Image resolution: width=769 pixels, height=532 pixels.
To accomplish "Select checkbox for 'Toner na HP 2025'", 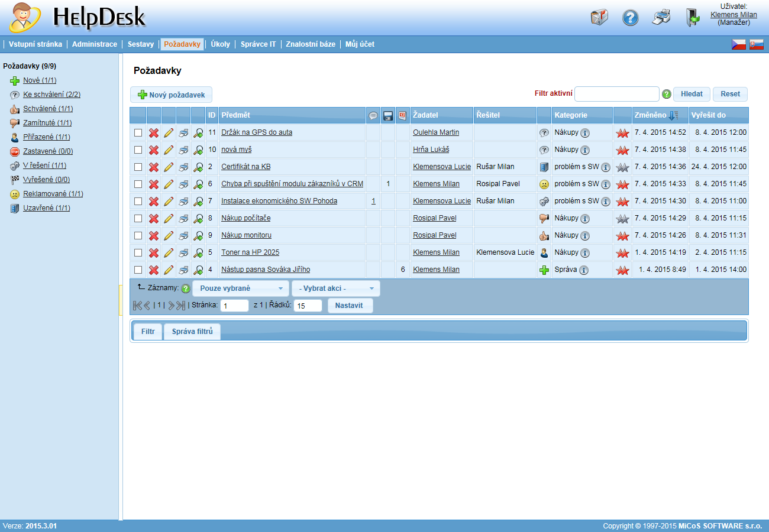I will pyautogui.click(x=138, y=253).
